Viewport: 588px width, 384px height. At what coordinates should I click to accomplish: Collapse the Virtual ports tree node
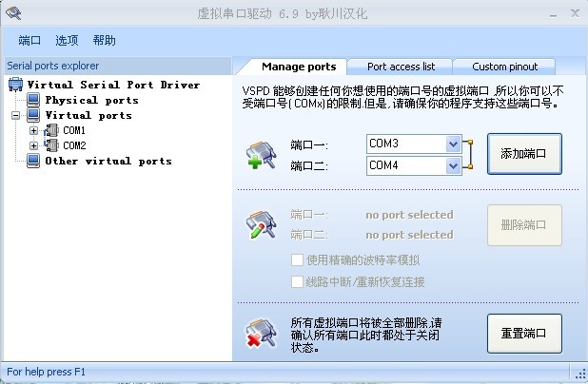point(16,115)
